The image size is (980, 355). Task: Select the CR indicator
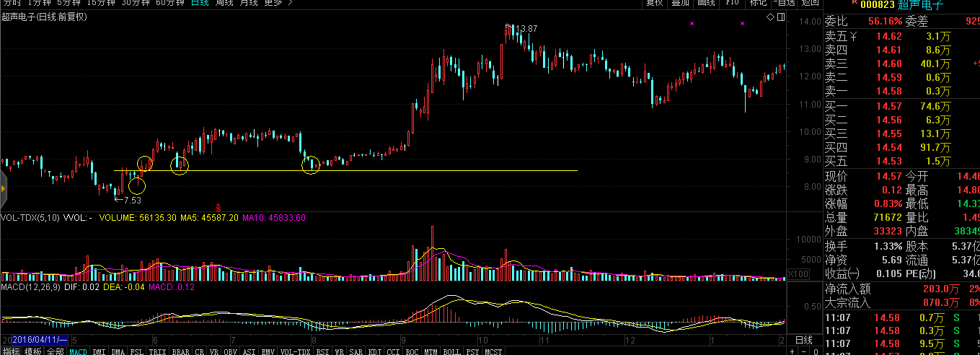point(200,351)
